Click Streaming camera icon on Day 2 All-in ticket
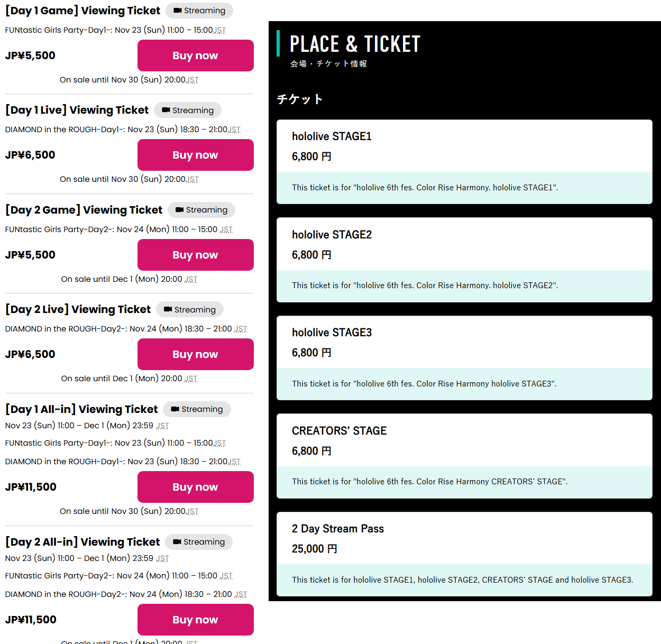661x644 pixels. (x=177, y=542)
